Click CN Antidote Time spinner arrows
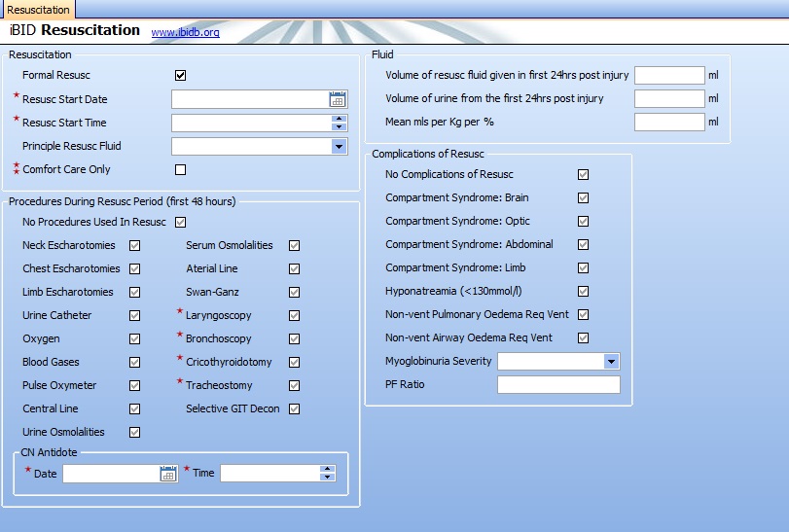The width and height of the screenshot is (789, 532). (328, 474)
